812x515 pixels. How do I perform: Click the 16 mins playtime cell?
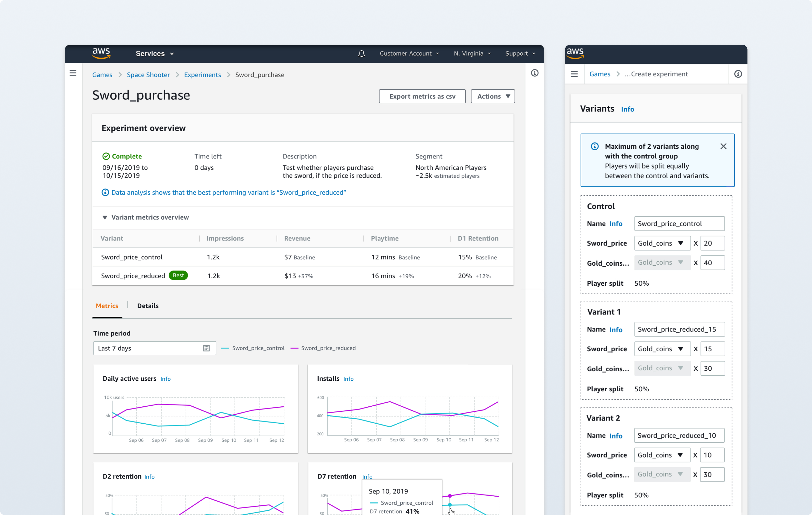pos(392,276)
